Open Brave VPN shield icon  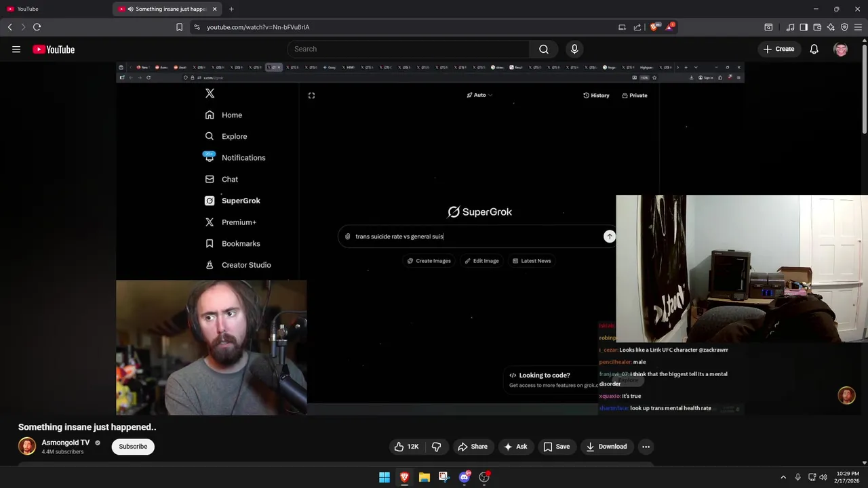[844, 27]
